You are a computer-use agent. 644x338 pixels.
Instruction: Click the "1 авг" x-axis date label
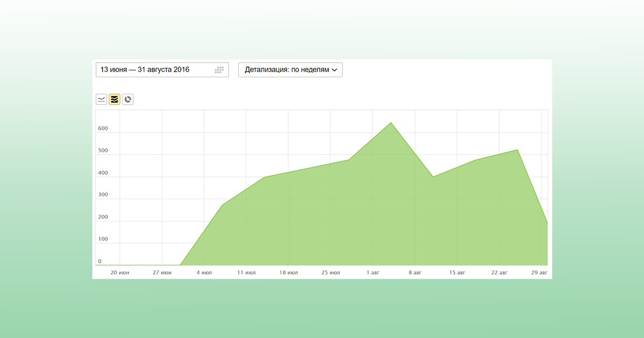[x=373, y=273]
